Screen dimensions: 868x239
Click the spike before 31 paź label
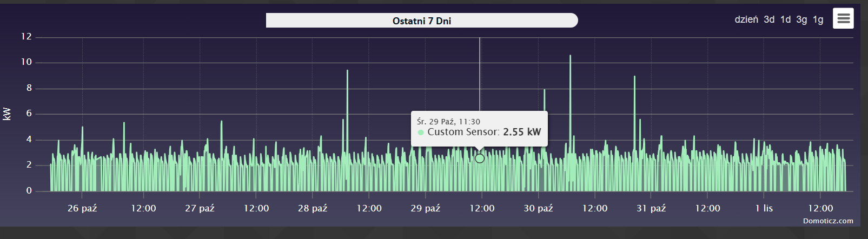(x=634, y=78)
